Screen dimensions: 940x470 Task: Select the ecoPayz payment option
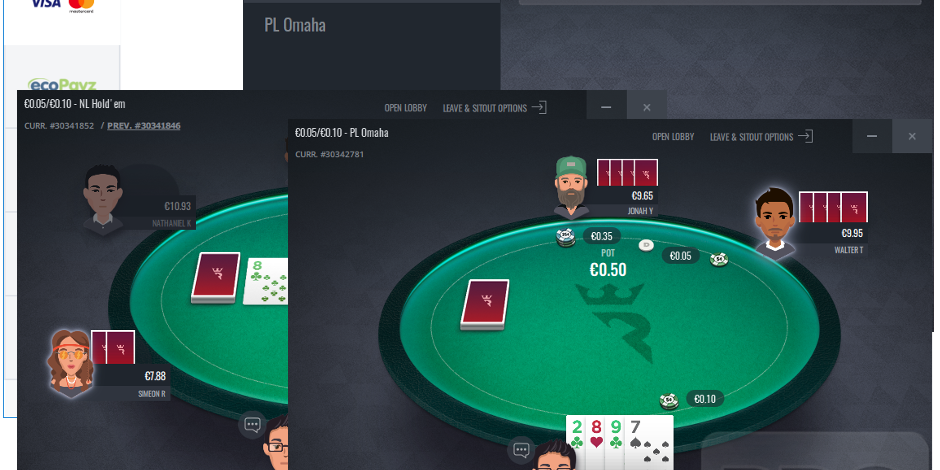tap(62, 84)
